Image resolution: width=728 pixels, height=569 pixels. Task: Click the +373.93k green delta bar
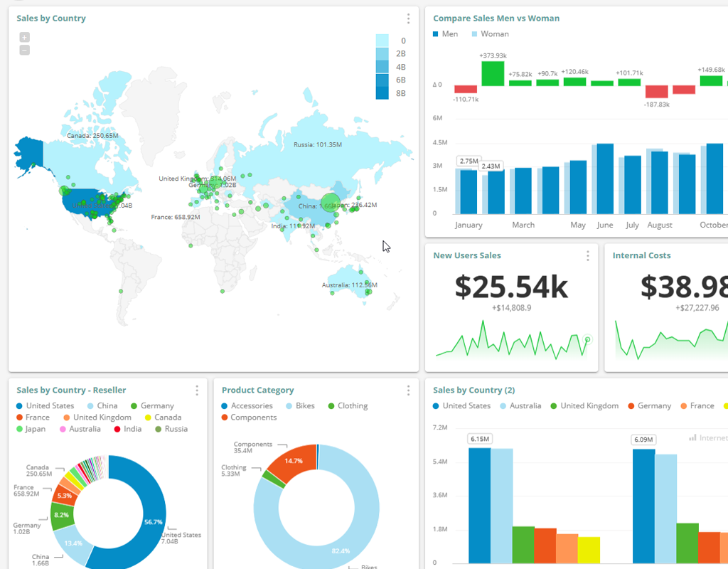[493, 73]
